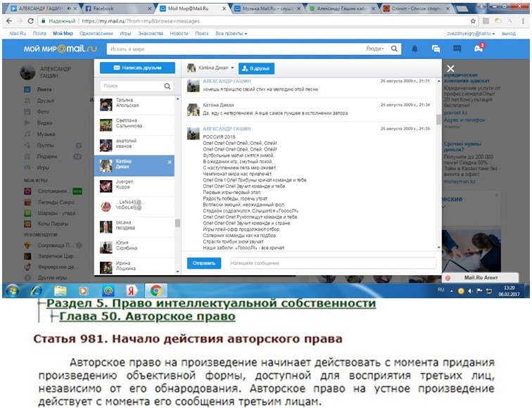Click Написать друзьям button

(x=137, y=68)
